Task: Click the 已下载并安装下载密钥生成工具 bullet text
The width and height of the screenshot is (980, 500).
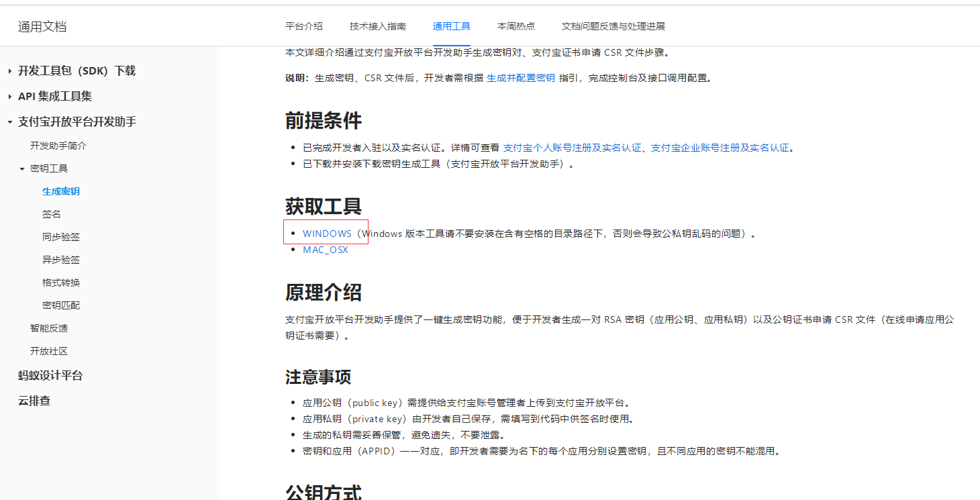Action: 439,164
